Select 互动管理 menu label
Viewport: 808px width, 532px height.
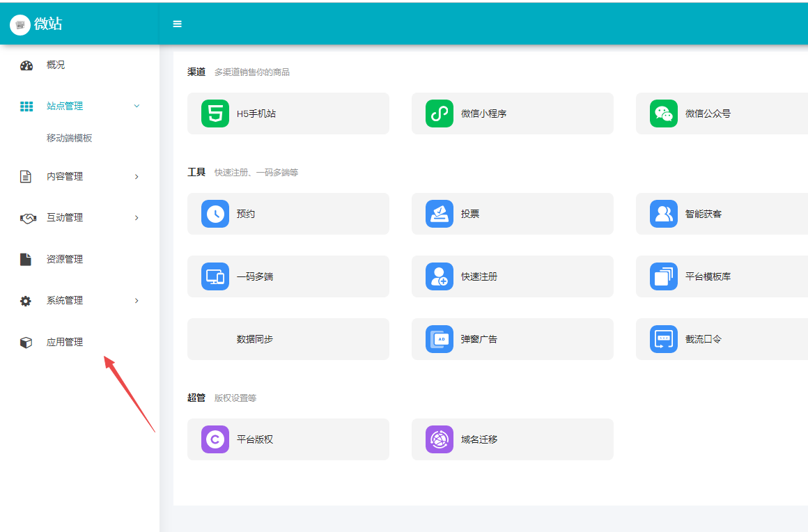tap(64, 218)
